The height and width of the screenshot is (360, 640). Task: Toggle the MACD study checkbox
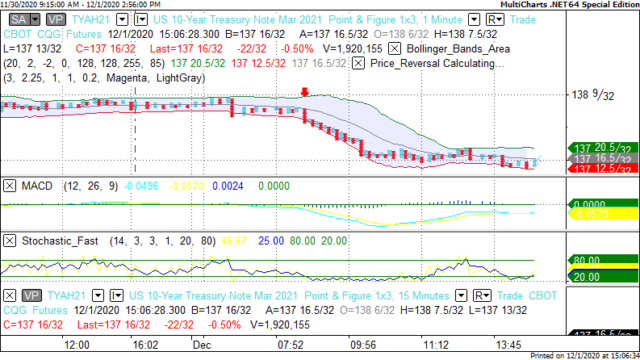[x=9, y=186]
